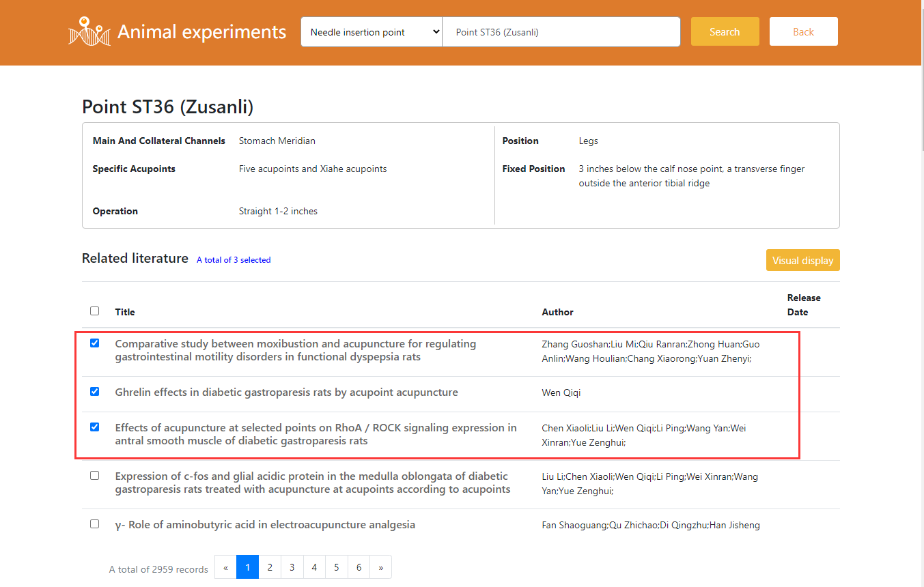The height and width of the screenshot is (587, 924).
Task: Uncheck the Ghrelin effects article checkbox
Action: point(94,392)
